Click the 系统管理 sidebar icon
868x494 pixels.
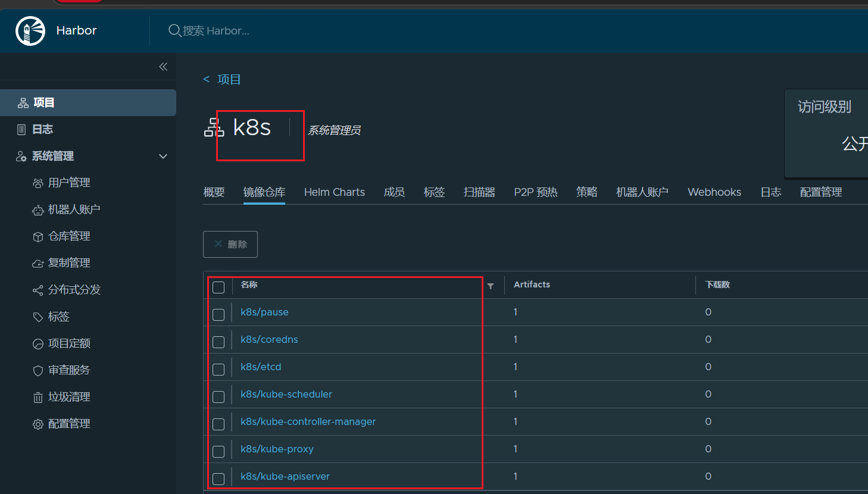pos(21,157)
